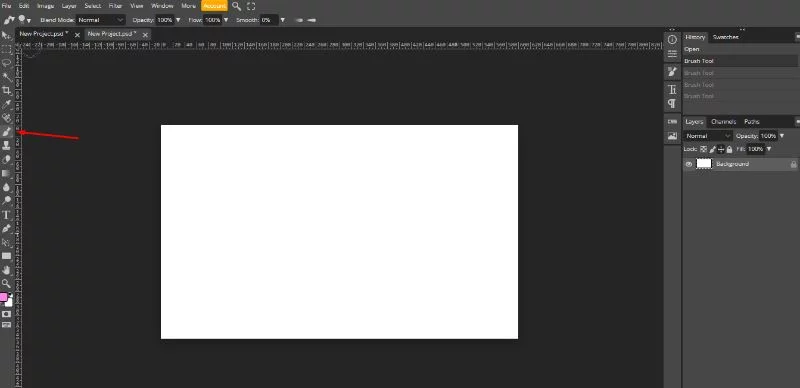Toggle lock all padlock next to Fill

click(730, 150)
